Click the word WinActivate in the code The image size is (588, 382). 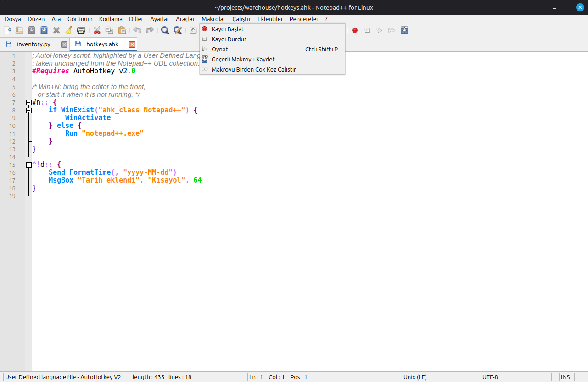tap(88, 118)
